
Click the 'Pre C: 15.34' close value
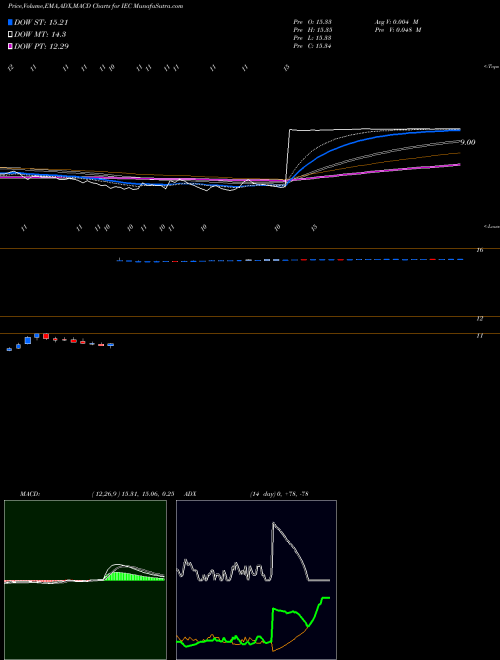[x=314, y=46]
